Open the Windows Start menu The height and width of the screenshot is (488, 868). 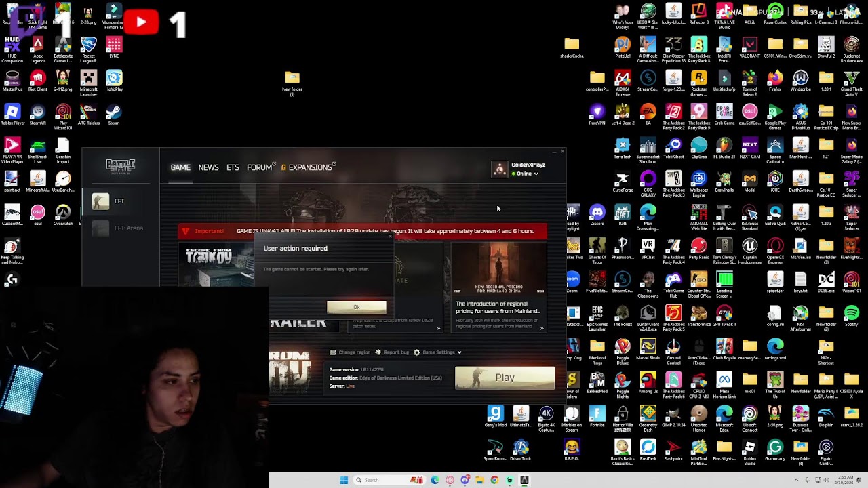(x=344, y=480)
